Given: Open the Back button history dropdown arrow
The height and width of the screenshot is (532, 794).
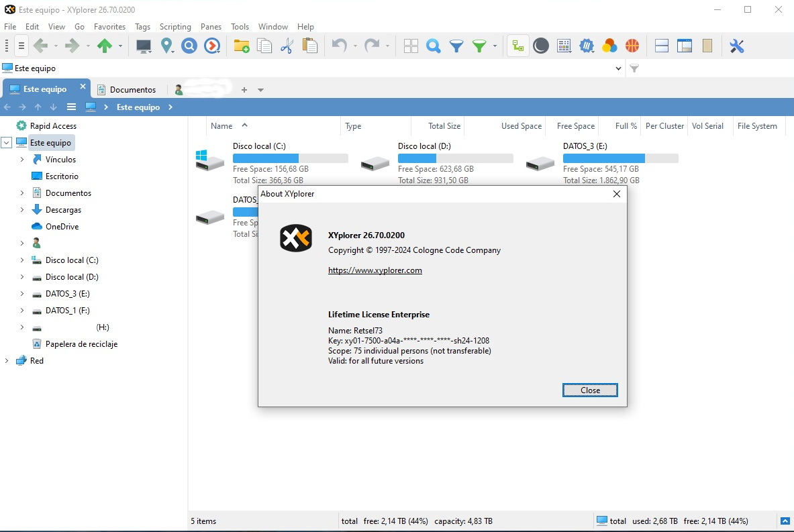Looking at the screenshot, I should 56,46.
